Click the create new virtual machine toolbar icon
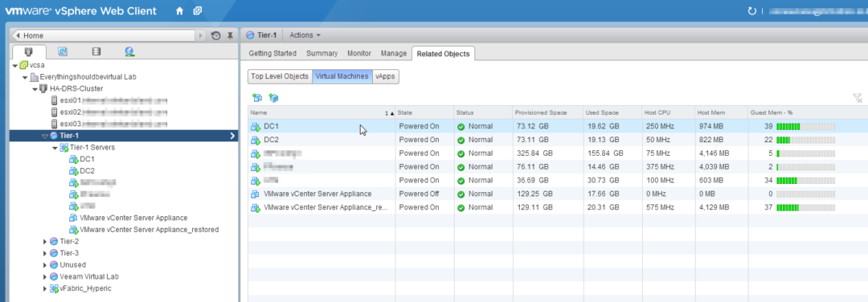 pos(256,98)
